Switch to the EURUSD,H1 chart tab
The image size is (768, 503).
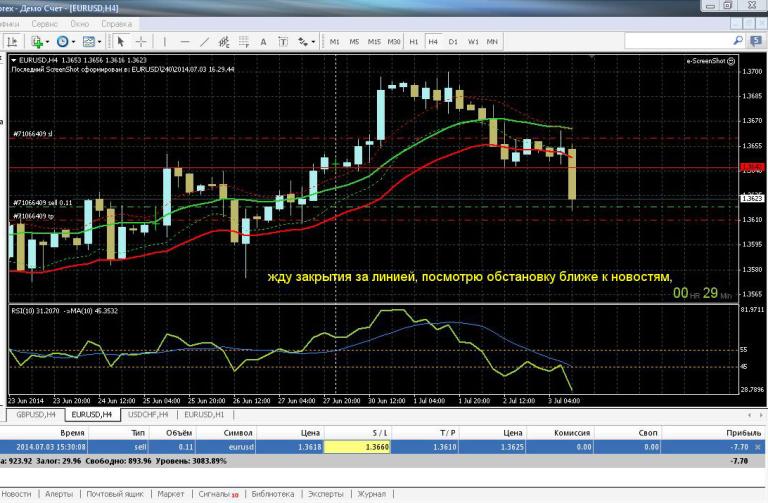[204, 415]
